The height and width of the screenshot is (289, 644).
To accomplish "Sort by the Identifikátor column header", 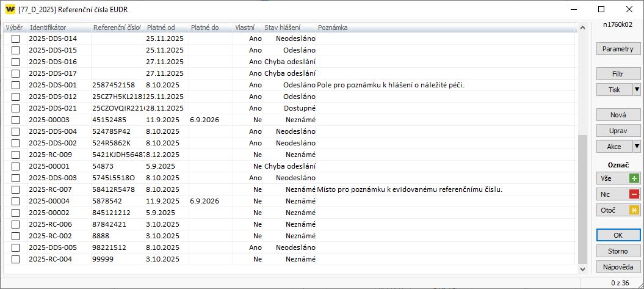I will click(x=59, y=27).
